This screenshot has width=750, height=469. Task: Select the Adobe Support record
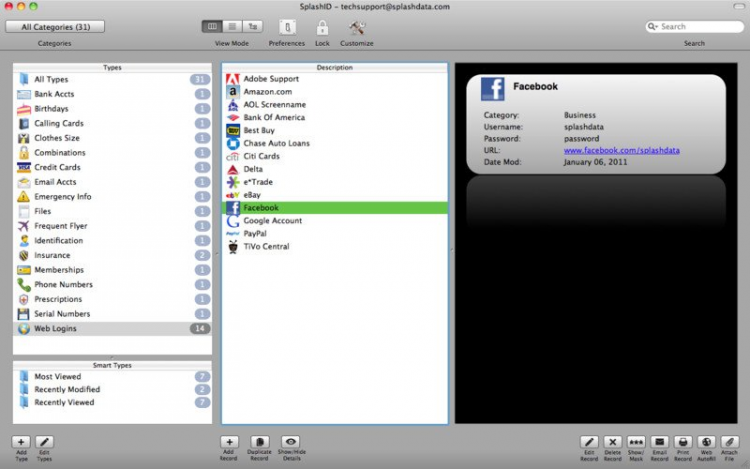(335, 79)
